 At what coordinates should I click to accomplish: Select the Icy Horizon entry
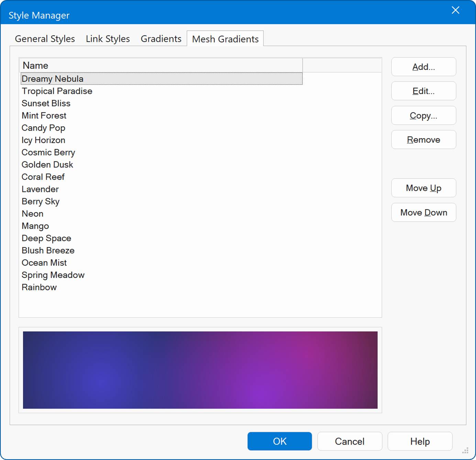(43, 140)
